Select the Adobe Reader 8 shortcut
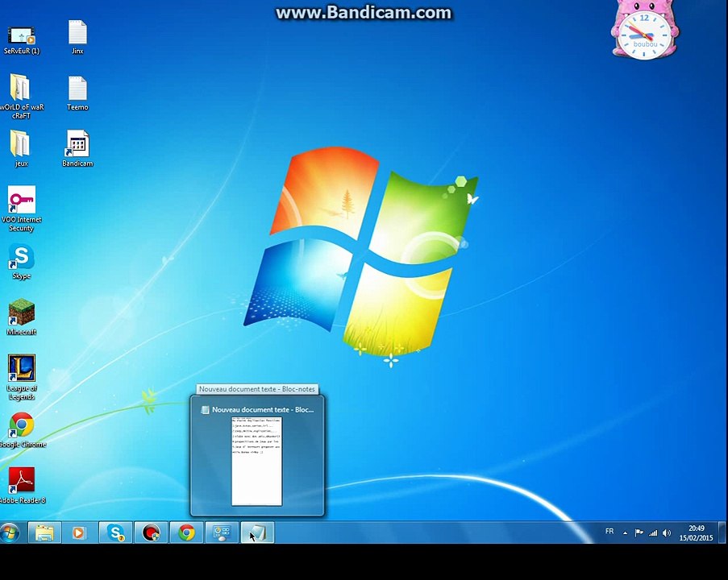The width and height of the screenshot is (728, 580). point(22,486)
